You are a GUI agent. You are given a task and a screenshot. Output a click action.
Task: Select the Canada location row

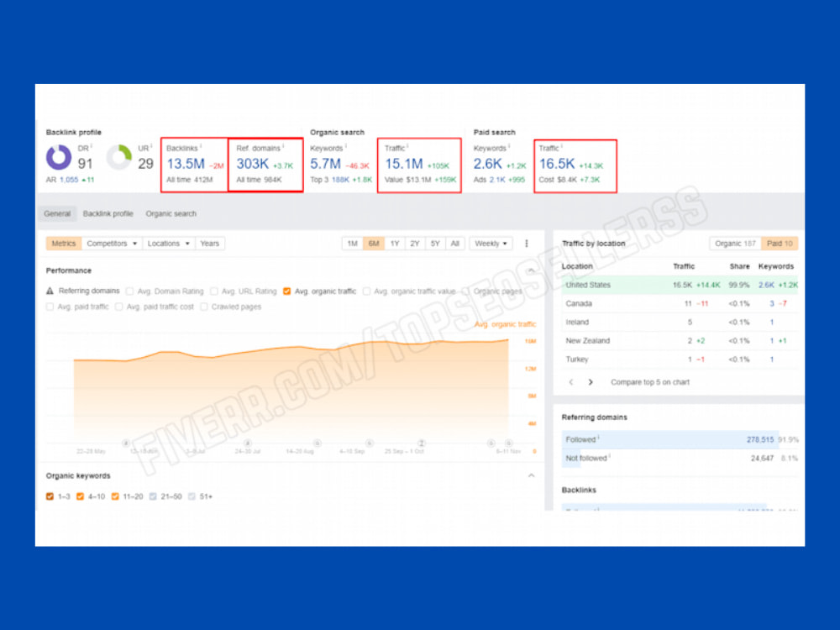pyautogui.click(x=680, y=303)
